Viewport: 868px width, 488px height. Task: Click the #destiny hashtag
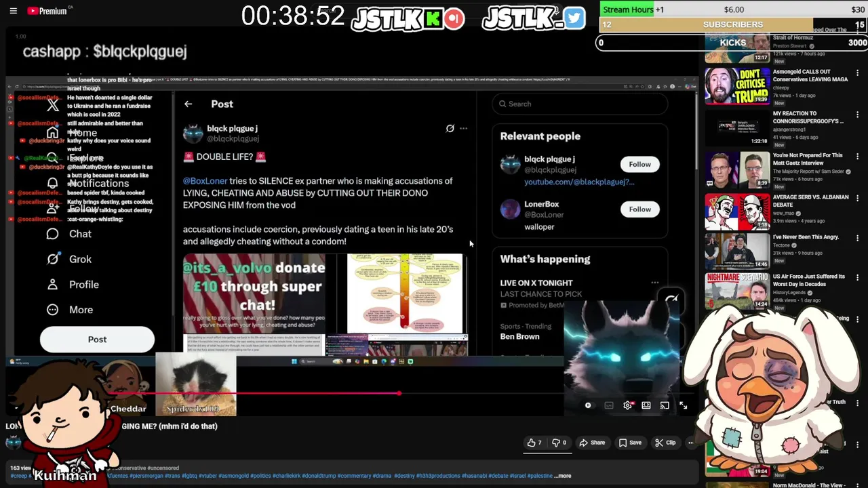405,476
